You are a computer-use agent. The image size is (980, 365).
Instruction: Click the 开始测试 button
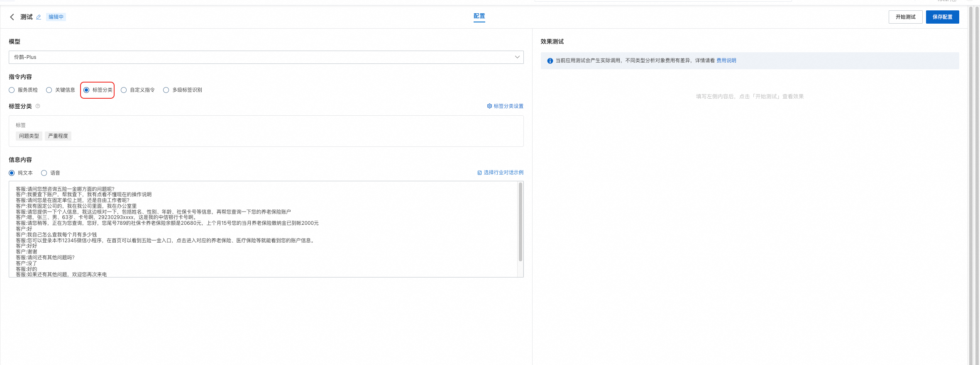pos(906,17)
